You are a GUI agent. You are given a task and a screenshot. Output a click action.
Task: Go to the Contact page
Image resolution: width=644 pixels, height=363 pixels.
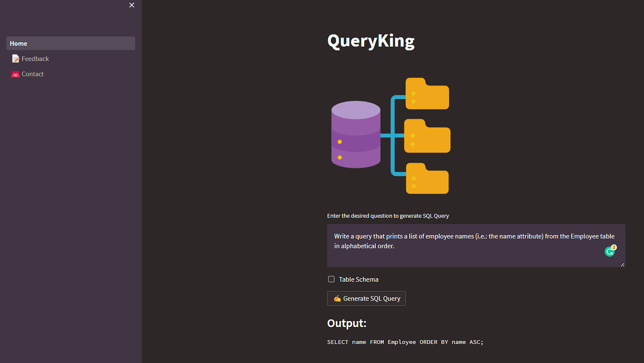click(x=33, y=74)
